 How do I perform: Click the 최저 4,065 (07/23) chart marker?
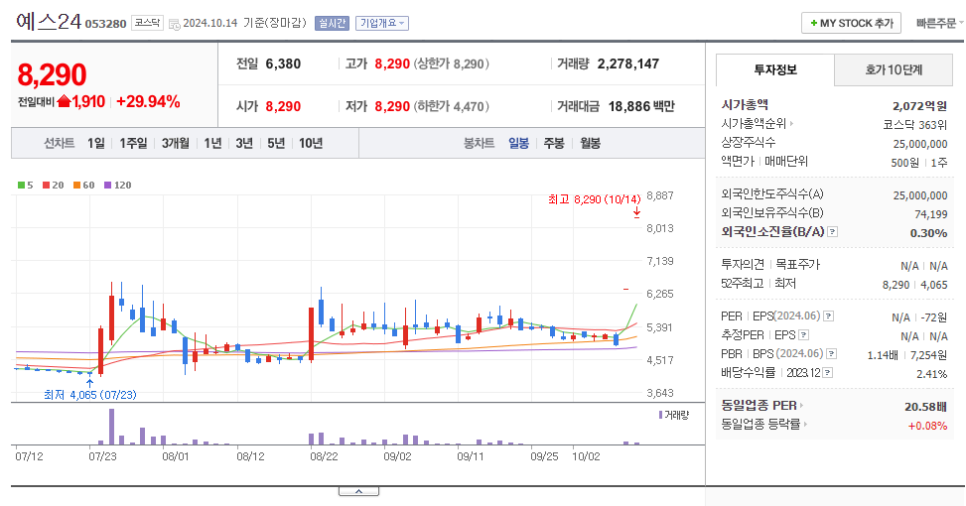click(90, 394)
